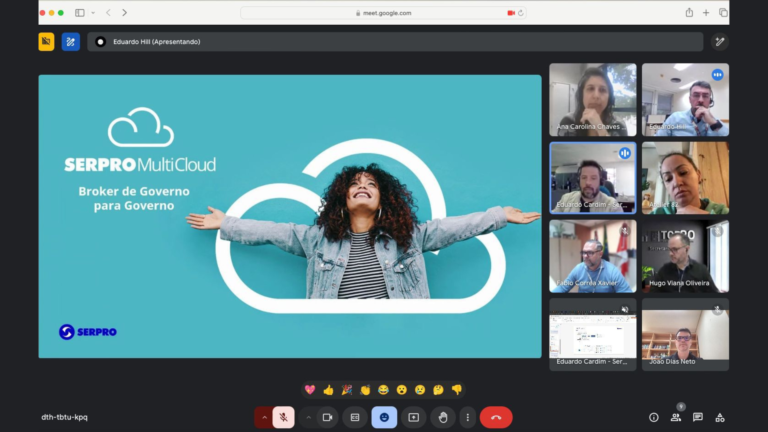Open Safari sidebar dropdown chevron
Viewport: 768px width, 432px height.
[x=93, y=13]
